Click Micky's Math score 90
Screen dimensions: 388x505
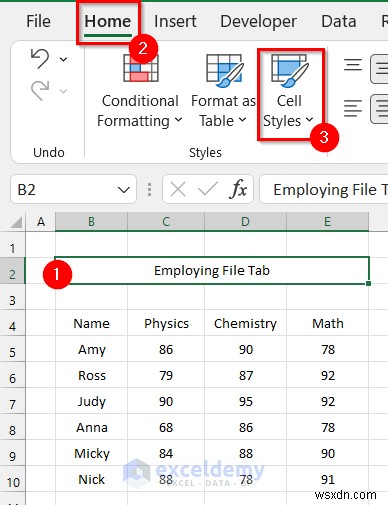327,453
